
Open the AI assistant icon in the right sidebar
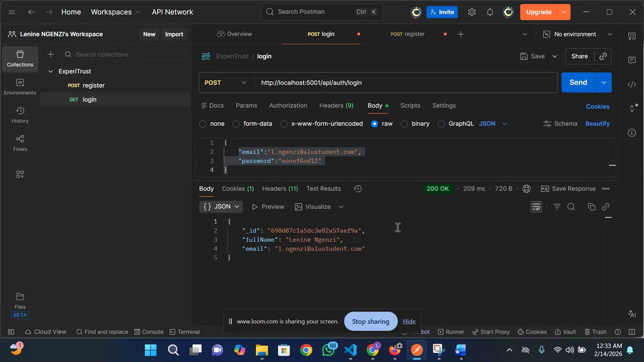(x=632, y=314)
